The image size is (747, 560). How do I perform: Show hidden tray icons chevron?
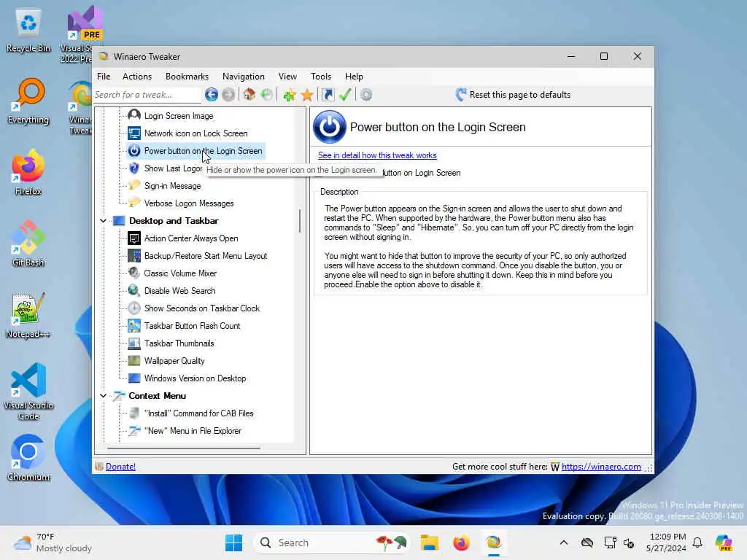coord(564,542)
